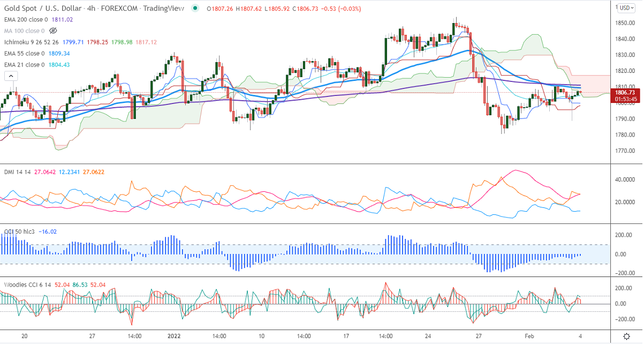Click the 40.0000 DMI axis label

tap(626, 180)
